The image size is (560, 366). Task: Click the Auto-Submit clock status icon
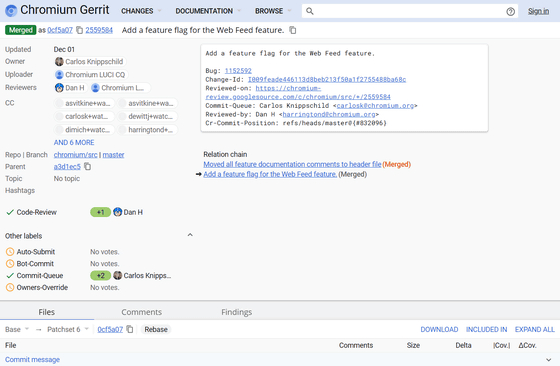point(10,252)
